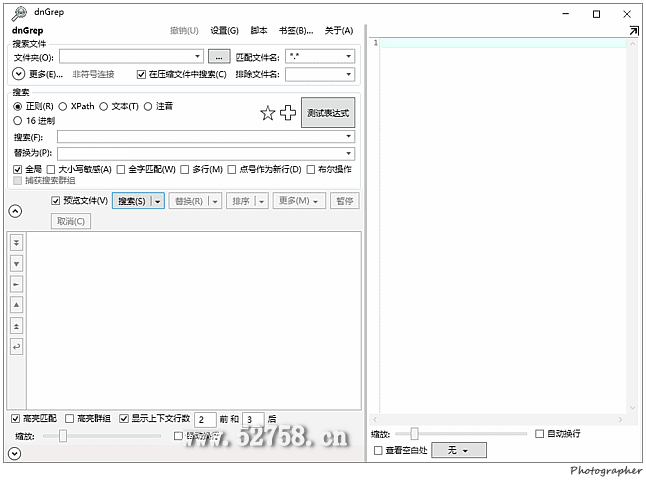This screenshot has height=482, width=646.
Task: Click the 搜索(S) search button
Action: pyautogui.click(x=132, y=201)
